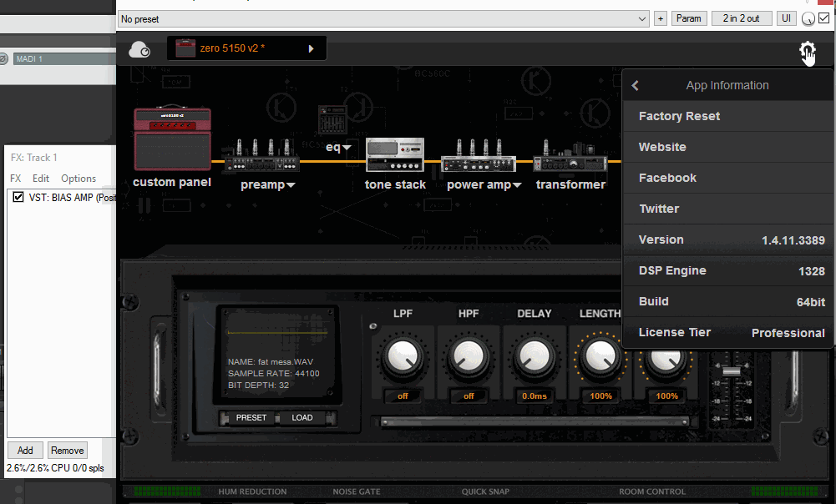This screenshot has height=504, width=836.
Task: Adjust the LPF knob
Action: point(403,356)
